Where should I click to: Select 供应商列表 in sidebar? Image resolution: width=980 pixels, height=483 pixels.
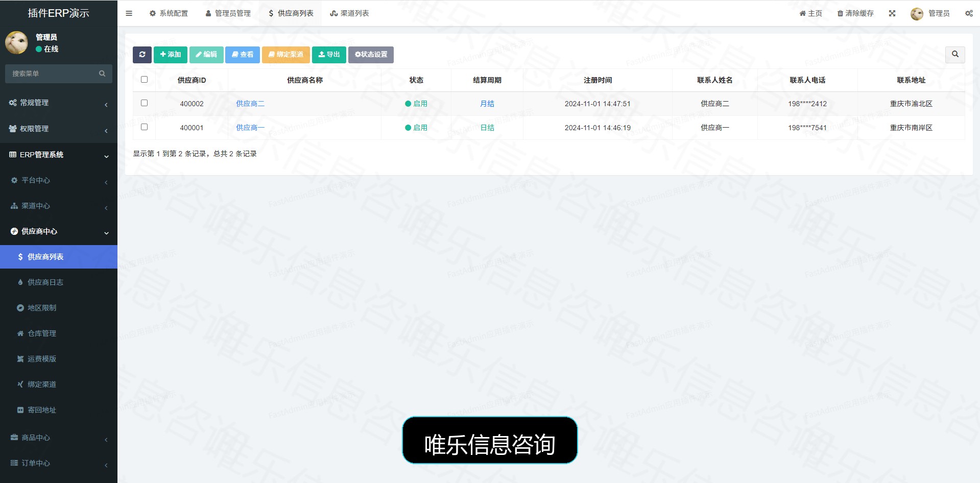pos(59,257)
